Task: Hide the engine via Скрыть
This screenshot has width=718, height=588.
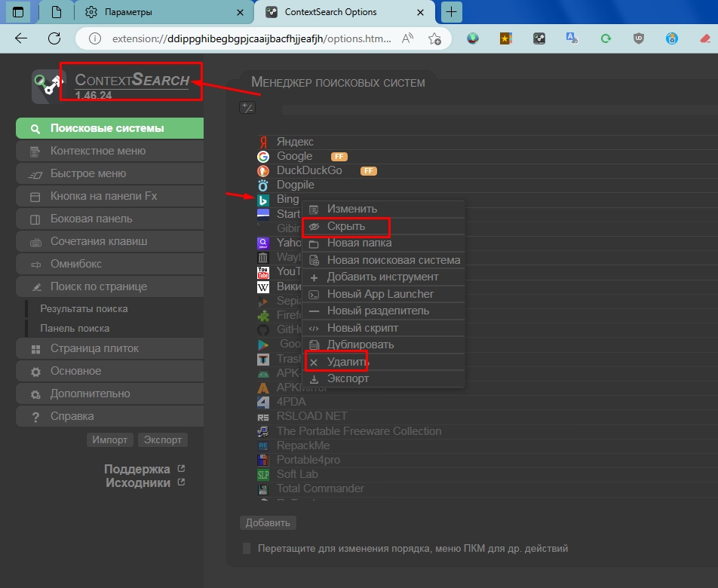Action: (345, 226)
